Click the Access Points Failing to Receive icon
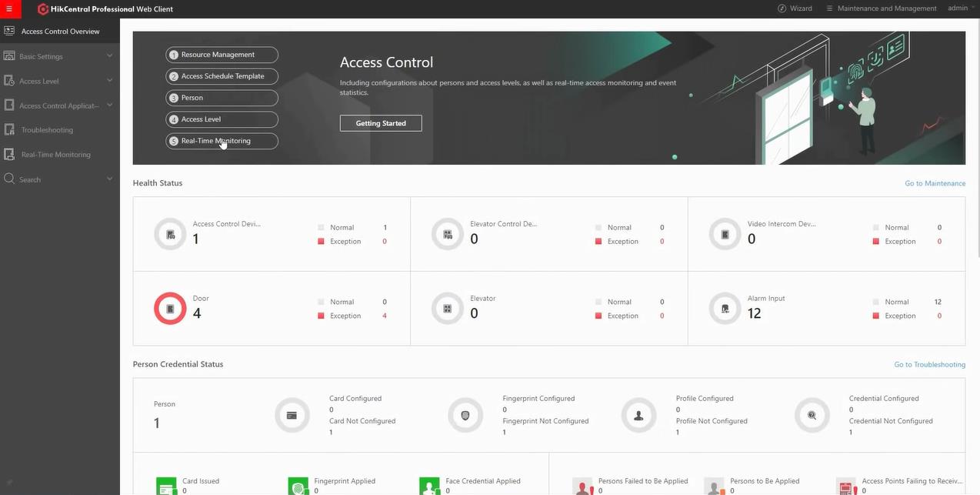The width and height of the screenshot is (980, 495). point(847,487)
